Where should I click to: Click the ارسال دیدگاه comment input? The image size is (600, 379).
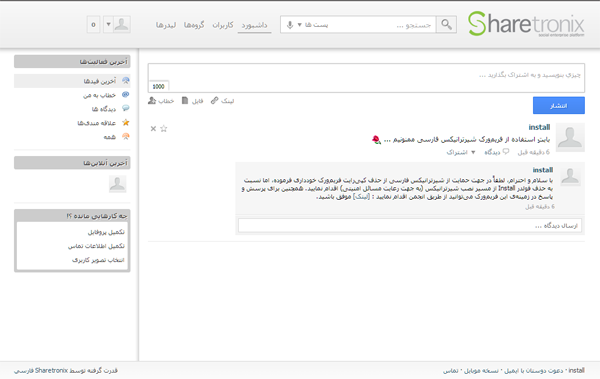click(x=410, y=225)
